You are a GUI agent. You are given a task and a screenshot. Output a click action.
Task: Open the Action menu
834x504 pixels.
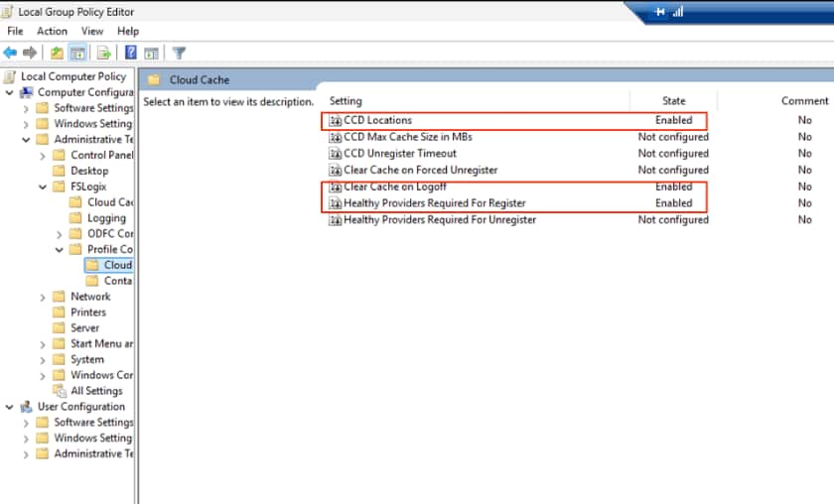pos(52,32)
